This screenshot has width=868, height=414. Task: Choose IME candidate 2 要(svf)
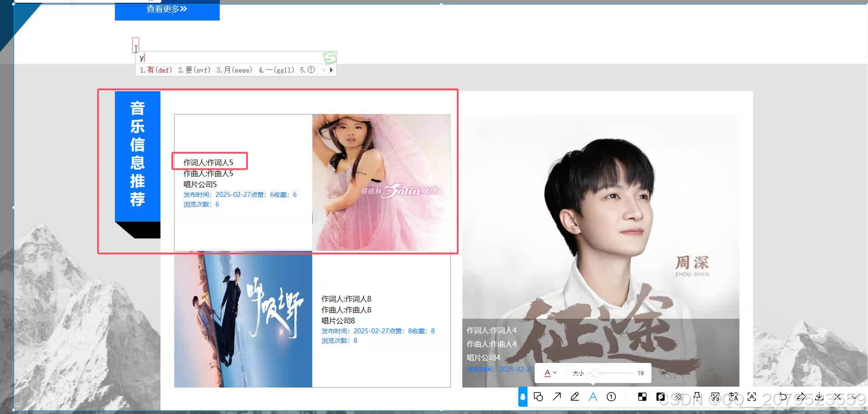click(194, 70)
